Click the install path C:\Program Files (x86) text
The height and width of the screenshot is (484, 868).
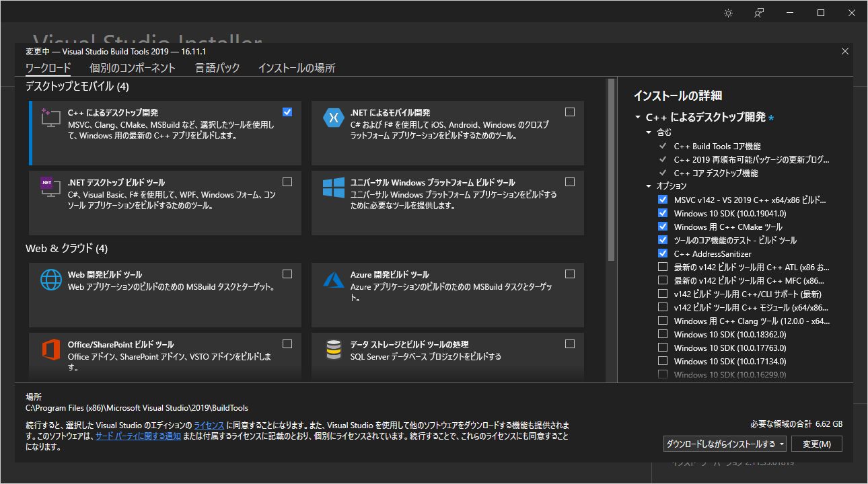(x=137, y=408)
